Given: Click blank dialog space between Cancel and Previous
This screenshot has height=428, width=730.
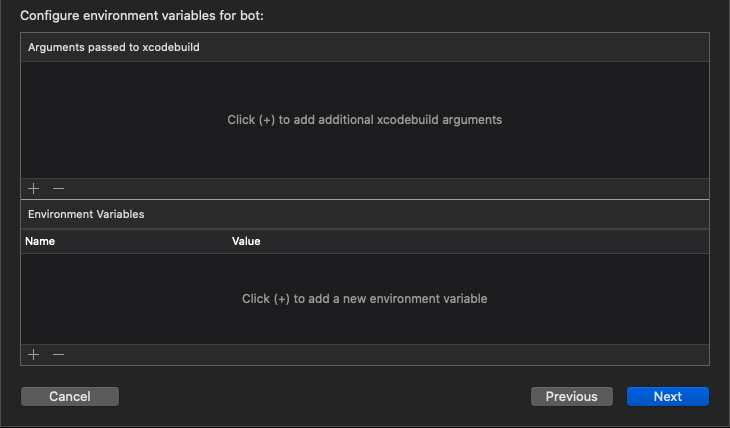Looking at the screenshot, I should [324, 396].
